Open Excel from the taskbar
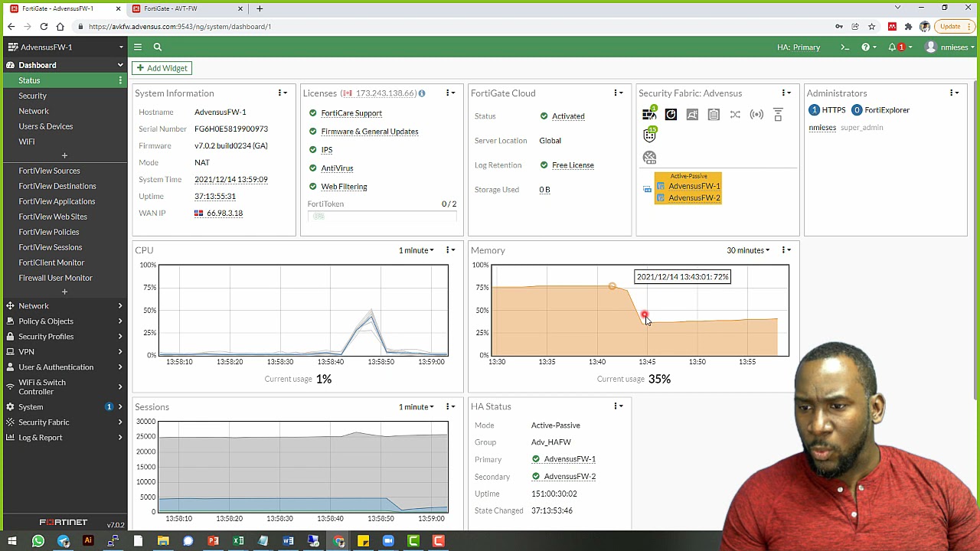This screenshot has width=980, height=551. pyautogui.click(x=238, y=541)
